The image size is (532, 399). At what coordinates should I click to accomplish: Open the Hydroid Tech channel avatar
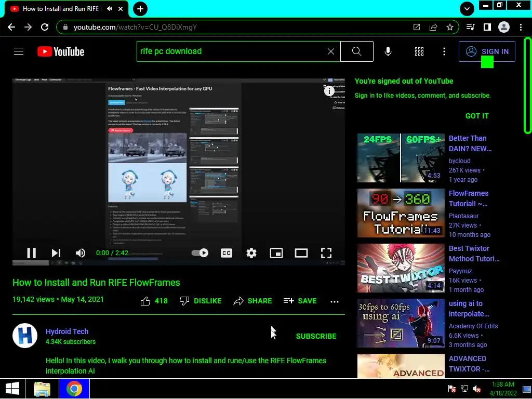point(25,336)
